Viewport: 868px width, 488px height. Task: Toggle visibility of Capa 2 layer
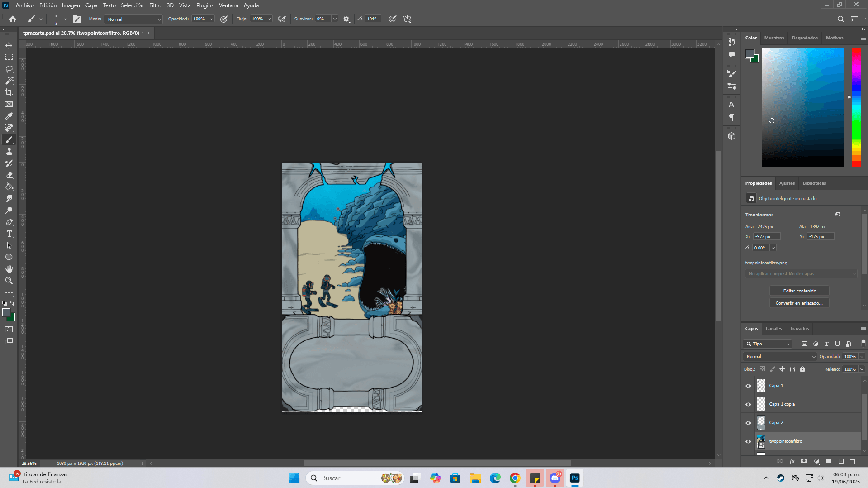(x=748, y=423)
